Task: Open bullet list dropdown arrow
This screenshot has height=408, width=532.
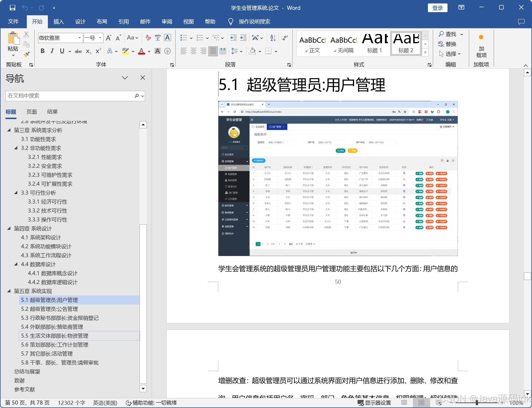Action: [x=191, y=38]
